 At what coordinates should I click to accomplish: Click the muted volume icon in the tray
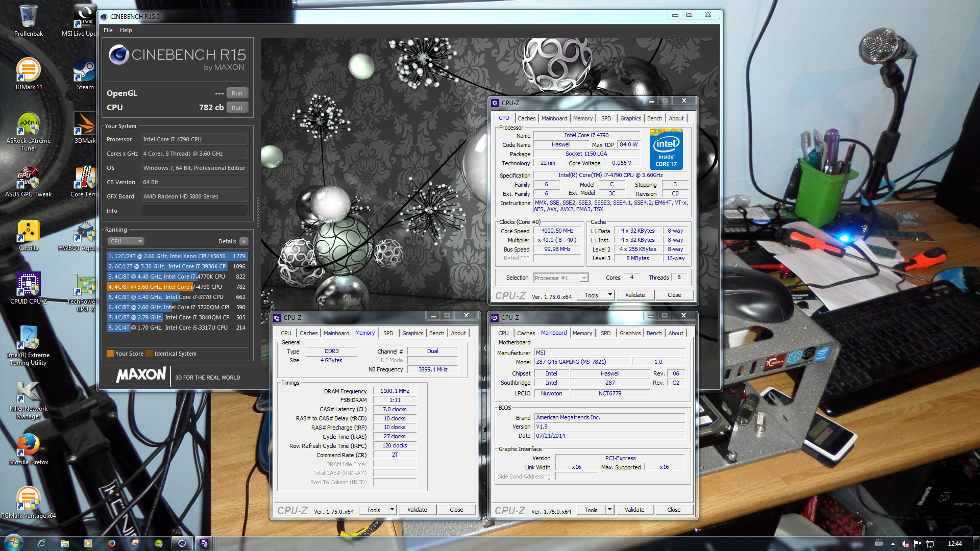coord(905,544)
